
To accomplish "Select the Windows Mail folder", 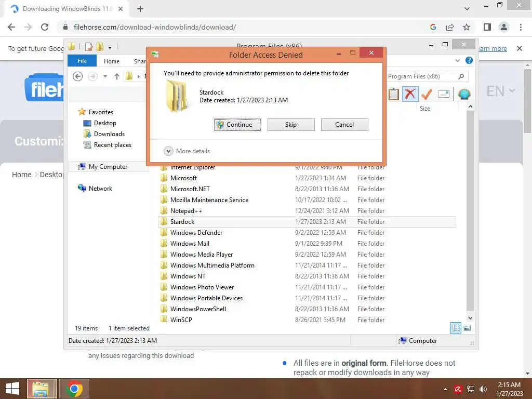I will coord(307,243).
